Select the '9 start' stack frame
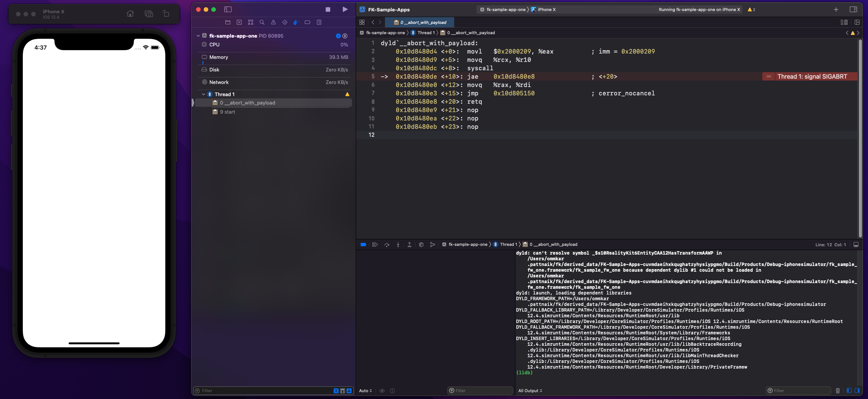Viewport: 868px width, 399px height. click(x=227, y=112)
